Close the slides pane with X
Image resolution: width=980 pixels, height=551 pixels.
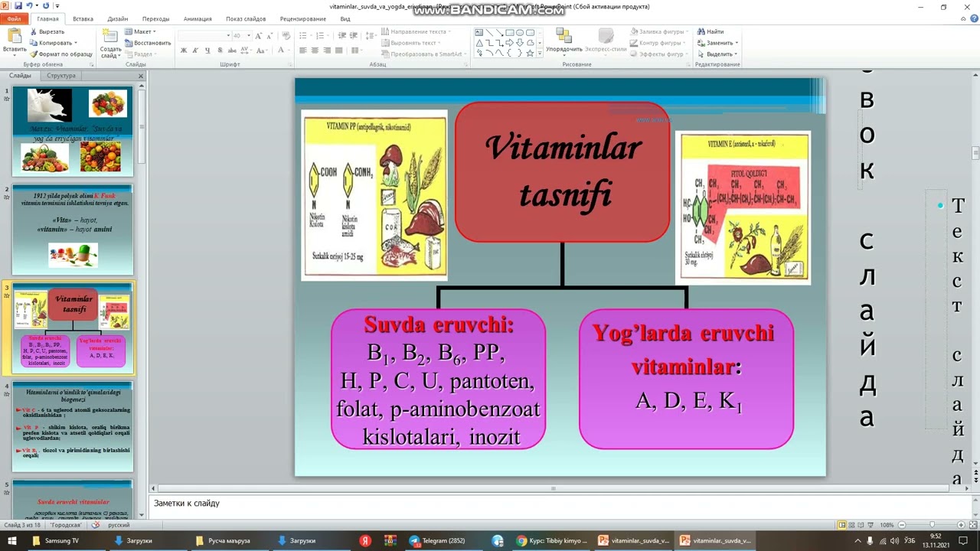[x=140, y=76]
